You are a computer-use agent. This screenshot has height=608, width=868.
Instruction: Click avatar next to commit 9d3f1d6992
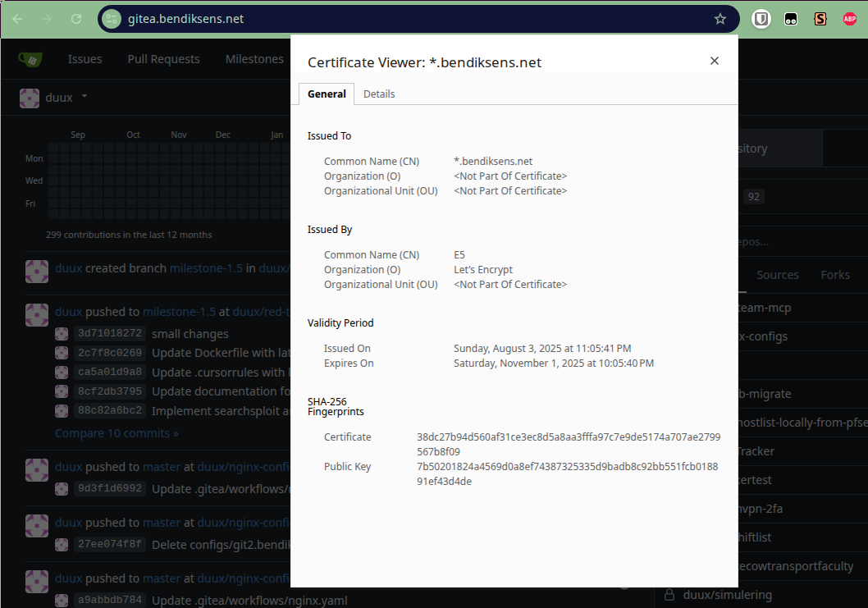coord(62,489)
